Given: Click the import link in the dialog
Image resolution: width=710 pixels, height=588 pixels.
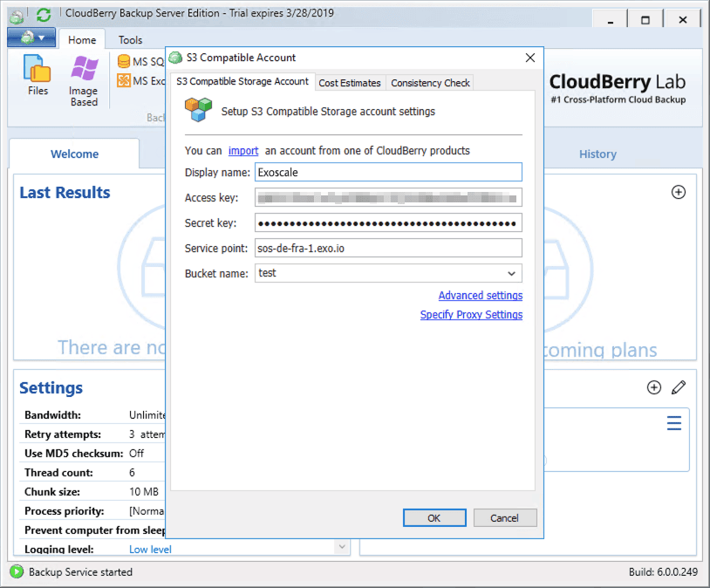Looking at the screenshot, I should click(x=243, y=150).
